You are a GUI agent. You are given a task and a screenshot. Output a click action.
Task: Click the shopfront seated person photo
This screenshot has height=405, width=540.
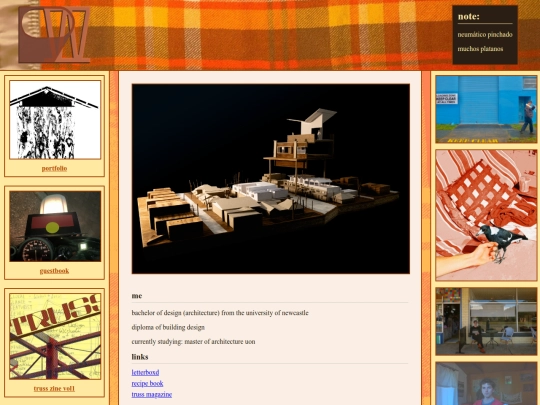click(486, 321)
